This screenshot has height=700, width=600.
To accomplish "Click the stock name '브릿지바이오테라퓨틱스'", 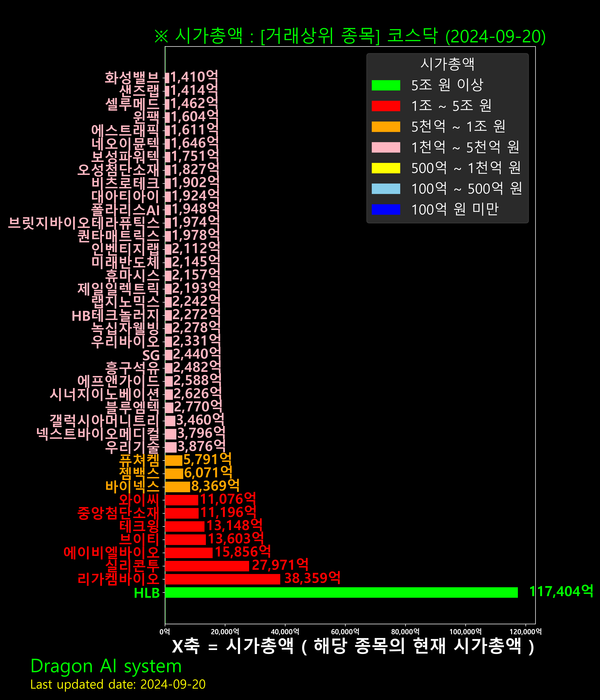I will coord(84,223).
